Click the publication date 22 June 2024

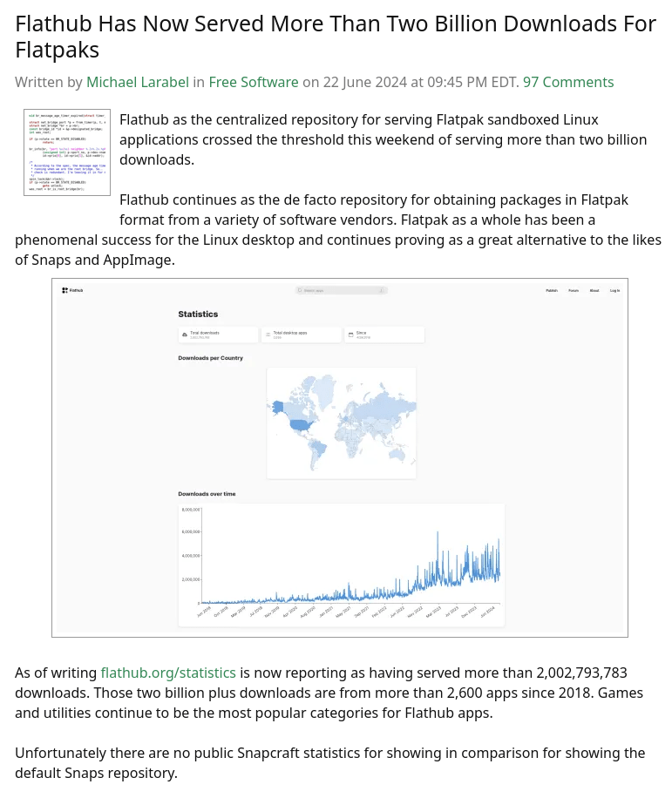tap(365, 82)
